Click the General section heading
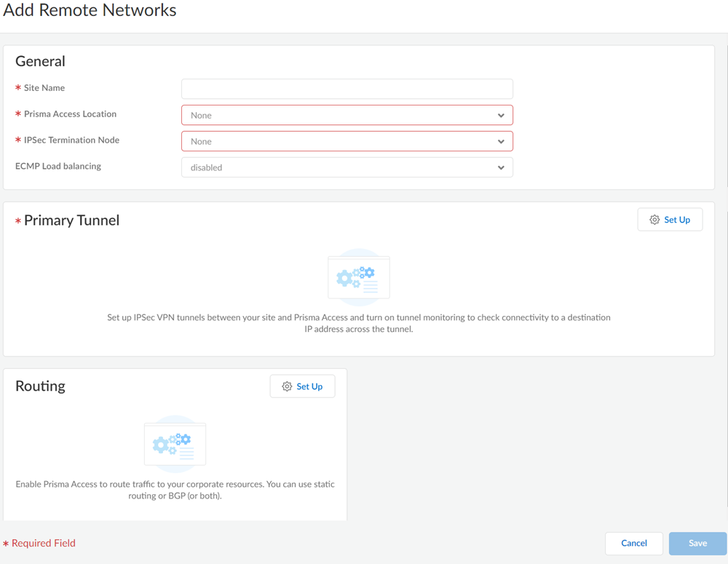The image size is (728, 564). pos(41,62)
